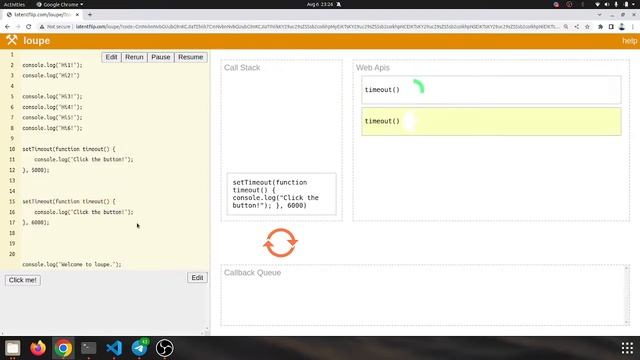Click the '}, 5000);' code line

click(x=36, y=170)
